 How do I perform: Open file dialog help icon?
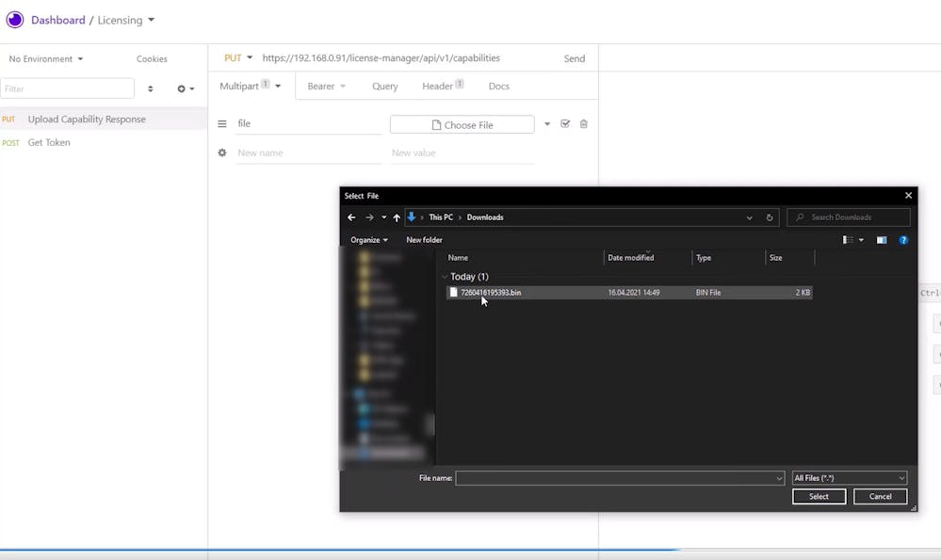tap(903, 240)
